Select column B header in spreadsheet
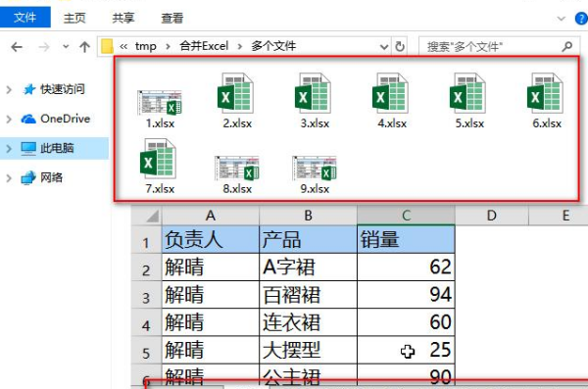Viewport: 588px width, 389px height. (309, 216)
